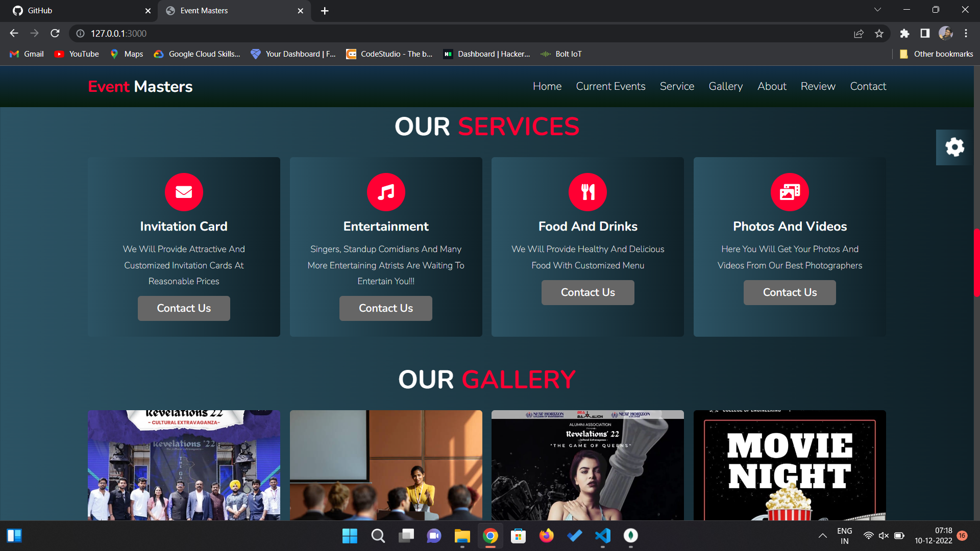Click the Photos And Videos images icon
Viewport: 980px width, 551px height.
790,192
